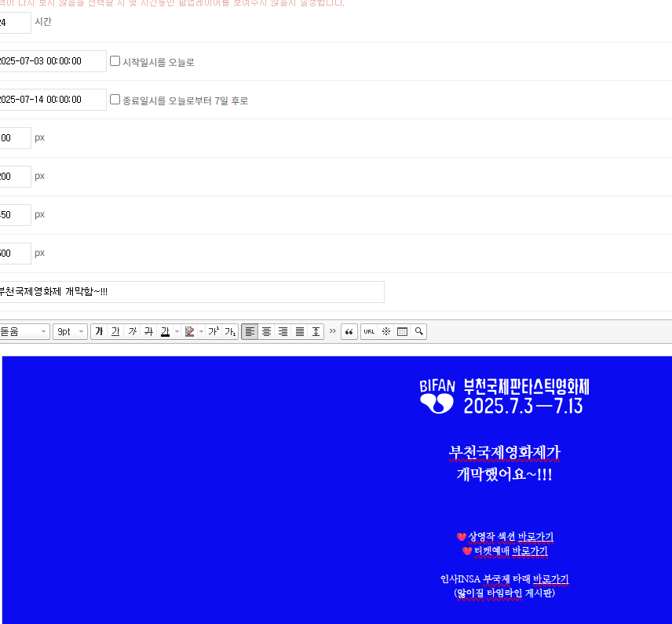672x624 pixels.
Task: Click the px field containing 50
Action: click(x=15, y=215)
